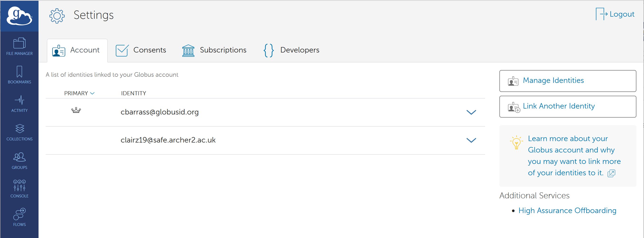This screenshot has width=644, height=238.
Task: Click the Globus cloud logo
Action: tap(19, 16)
